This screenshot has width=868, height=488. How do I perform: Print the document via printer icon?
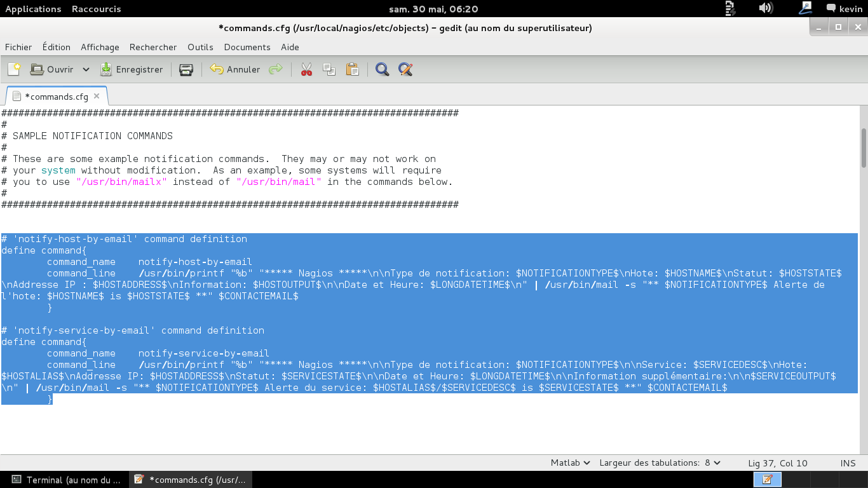click(x=186, y=69)
